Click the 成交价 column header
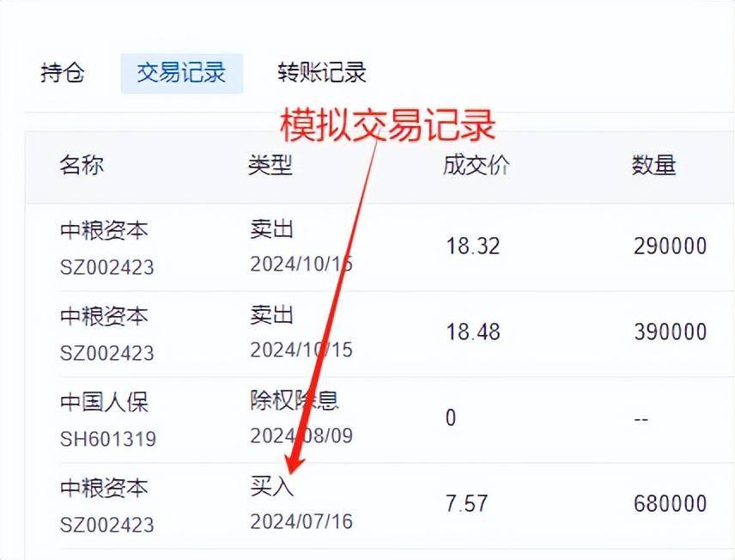The width and height of the screenshot is (735, 560). (x=477, y=165)
